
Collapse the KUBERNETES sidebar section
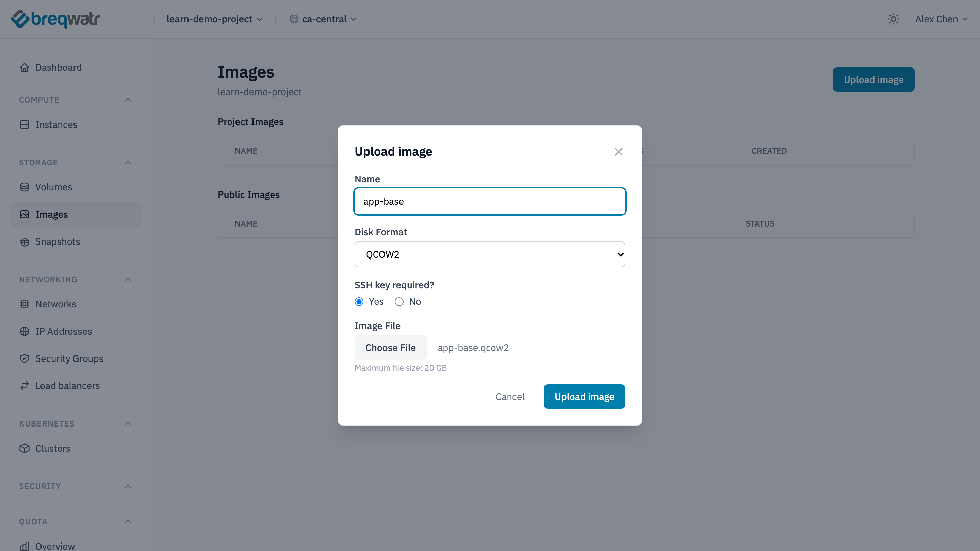click(x=128, y=423)
